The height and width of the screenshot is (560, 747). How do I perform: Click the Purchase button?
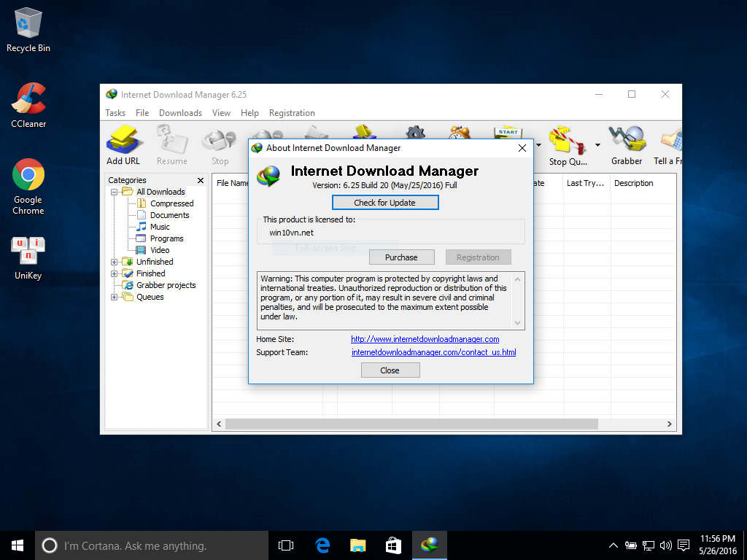(402, 257)
